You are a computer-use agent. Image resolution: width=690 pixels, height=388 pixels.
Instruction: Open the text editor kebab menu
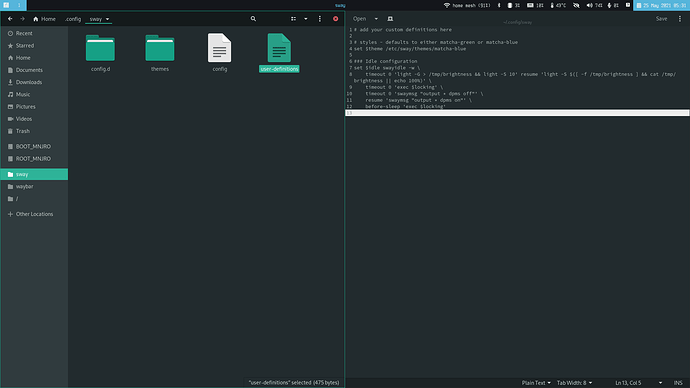tap(680, 19)
